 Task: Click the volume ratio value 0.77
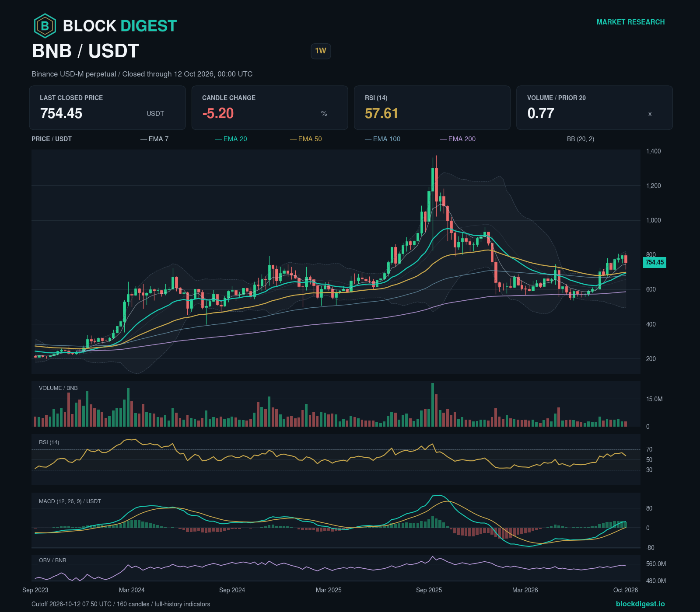click(541, 114)
